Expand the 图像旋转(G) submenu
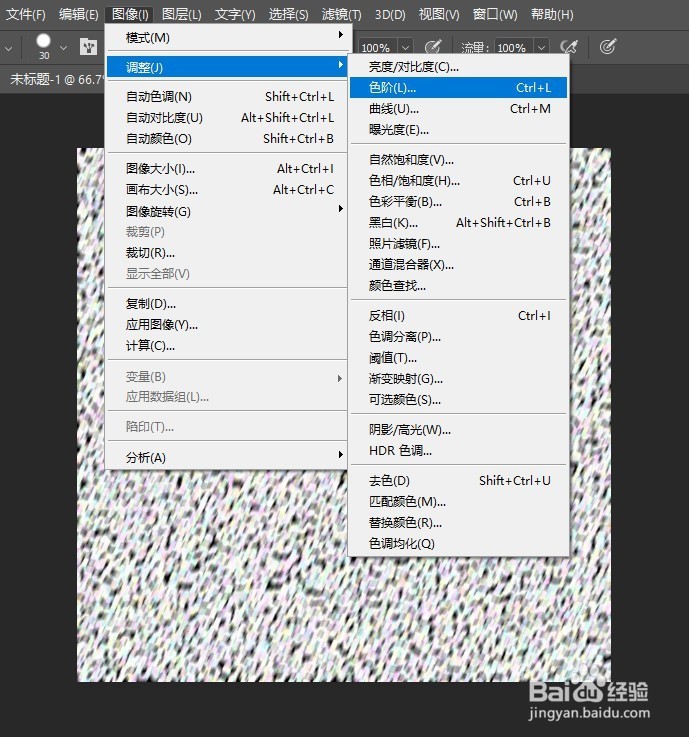 click(x=227, y=211)
